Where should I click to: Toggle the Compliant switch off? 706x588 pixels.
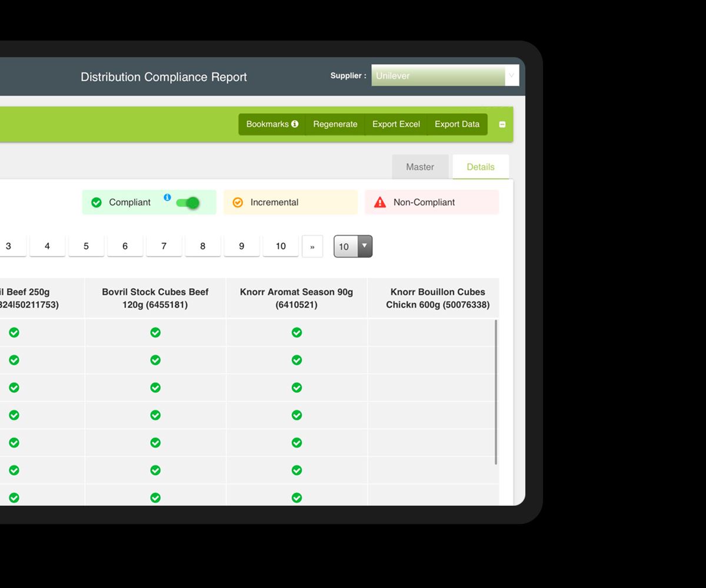pyautogui.click(x=188, y=203)
